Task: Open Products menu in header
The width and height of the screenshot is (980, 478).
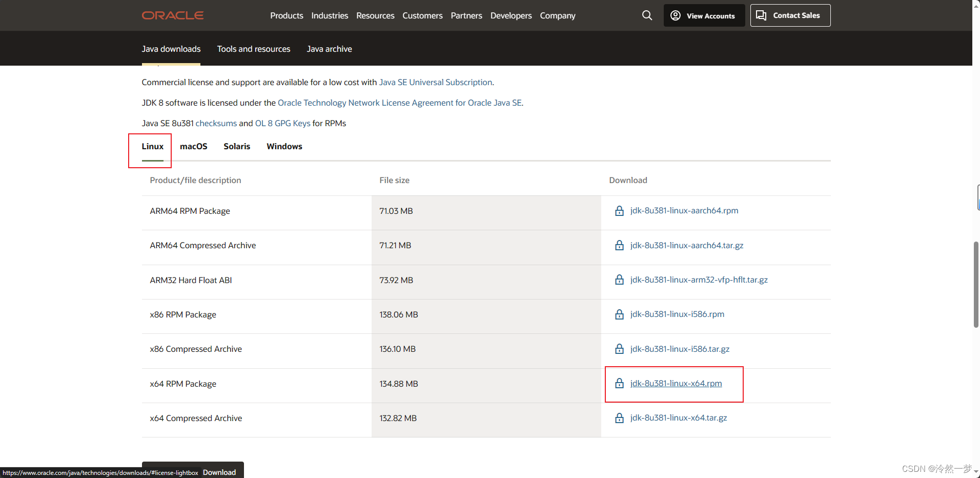Action: point(287,15)
